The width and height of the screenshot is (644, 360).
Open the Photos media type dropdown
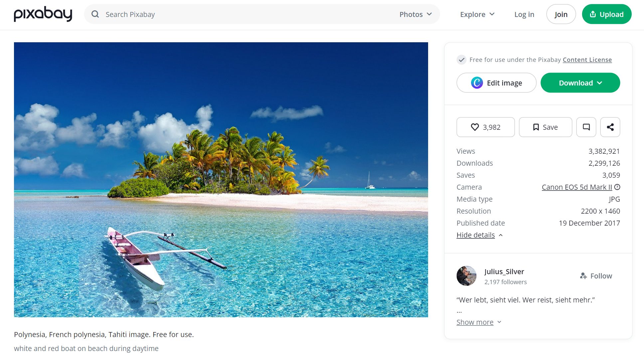pyautogui.click(x=415, y=14)
